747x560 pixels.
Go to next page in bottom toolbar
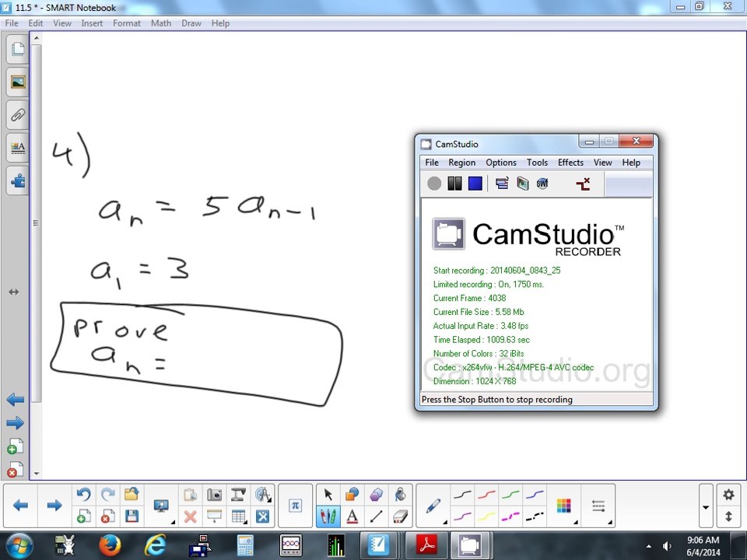tap(54, 506)
